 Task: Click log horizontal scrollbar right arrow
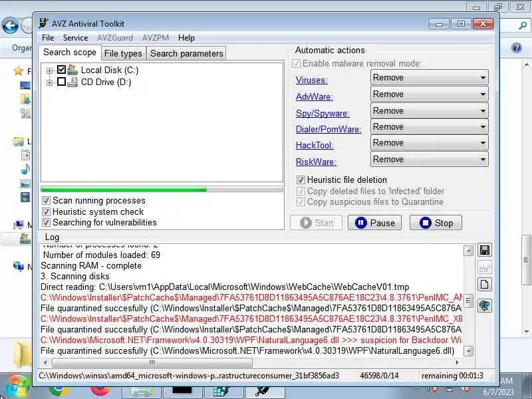point(457,362)
